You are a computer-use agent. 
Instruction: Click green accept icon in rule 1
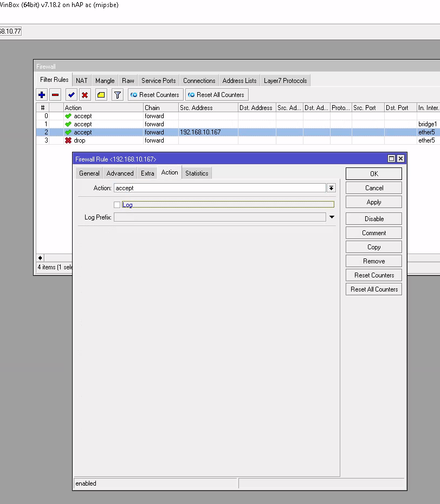tap(68, 124)
